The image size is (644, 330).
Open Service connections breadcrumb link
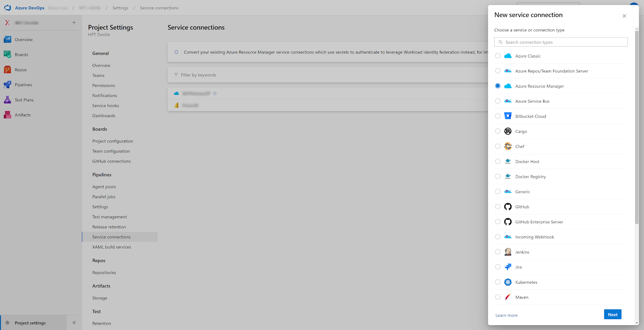pyautogui.click(x=159, y=8)
